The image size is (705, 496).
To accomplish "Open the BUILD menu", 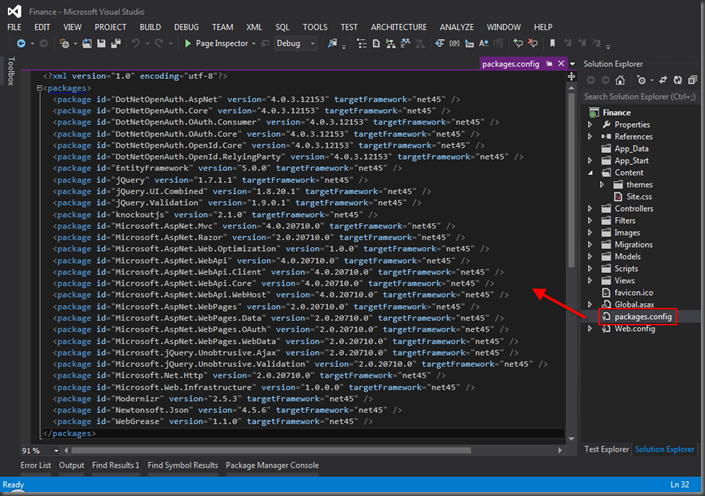I will [x=150, y=27].
